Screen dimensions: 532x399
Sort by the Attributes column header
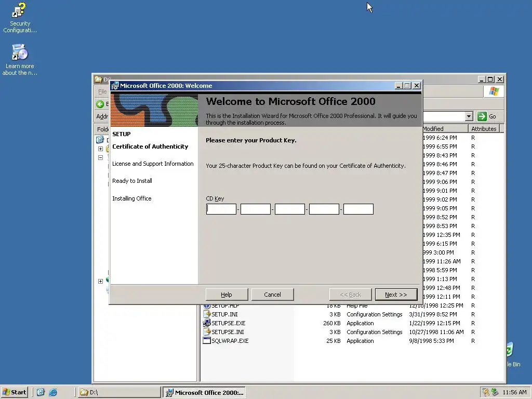click(484, 129)
